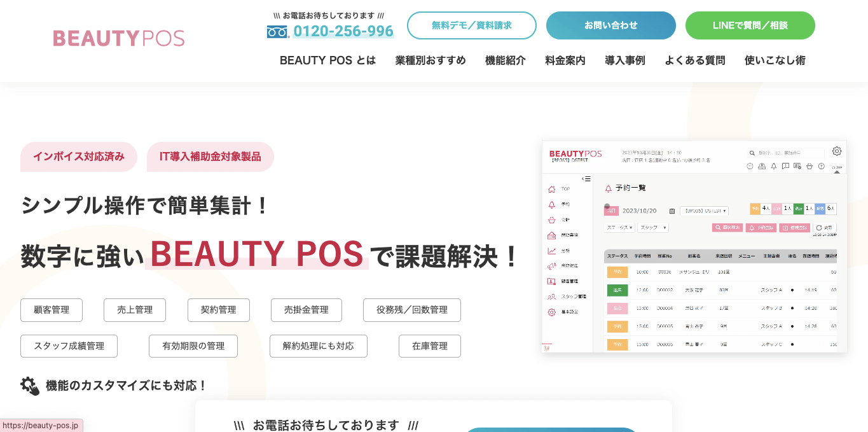The width and height of the screenshot is (868, 432).
Task: Select the megaphone icon in sidebar
Action: [551, 266]
